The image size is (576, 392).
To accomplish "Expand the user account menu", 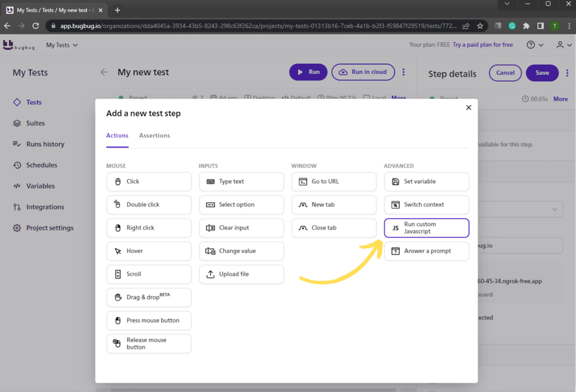I will pos(563,45).
